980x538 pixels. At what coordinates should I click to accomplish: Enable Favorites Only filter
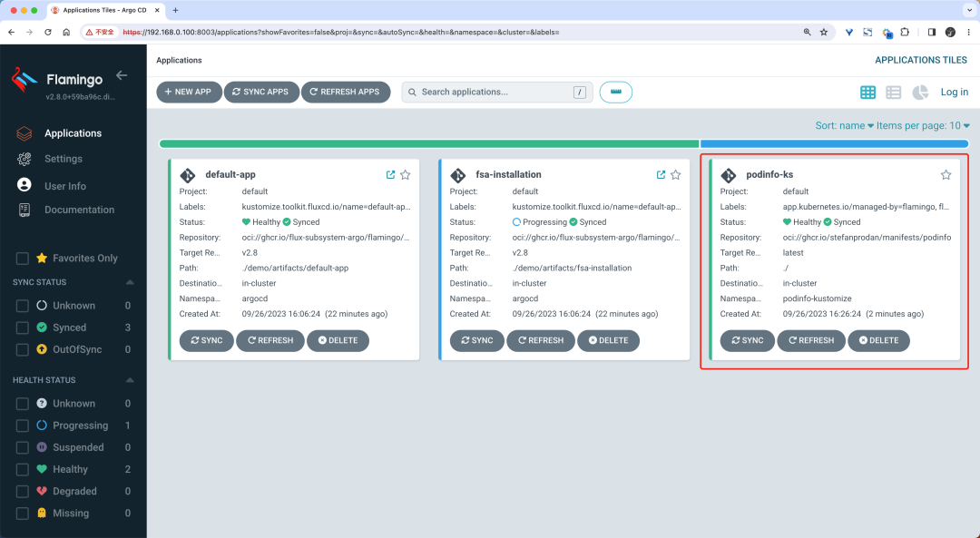click(23, 258)
